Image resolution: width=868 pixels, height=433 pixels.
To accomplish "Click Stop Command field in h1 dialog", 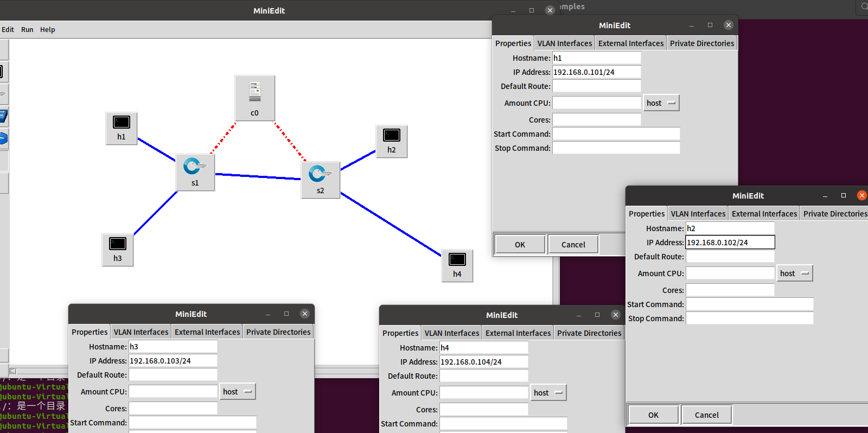I will [616, 148].
